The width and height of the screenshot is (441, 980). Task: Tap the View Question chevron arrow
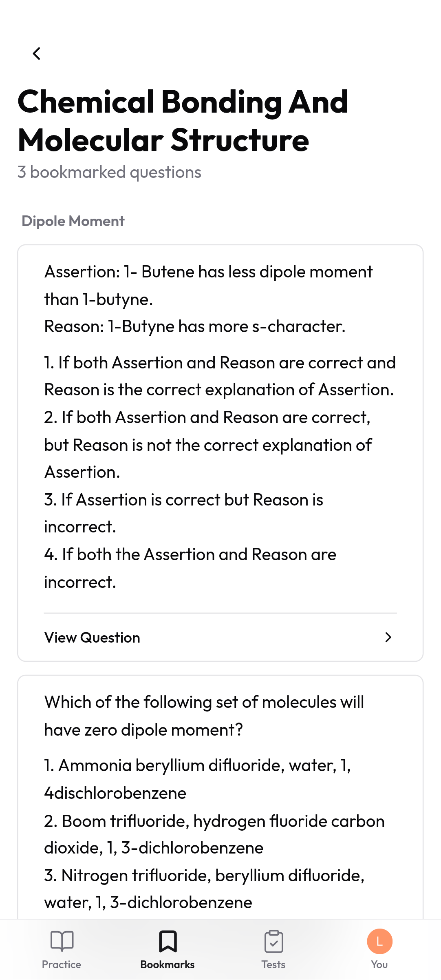pos(388,637)
